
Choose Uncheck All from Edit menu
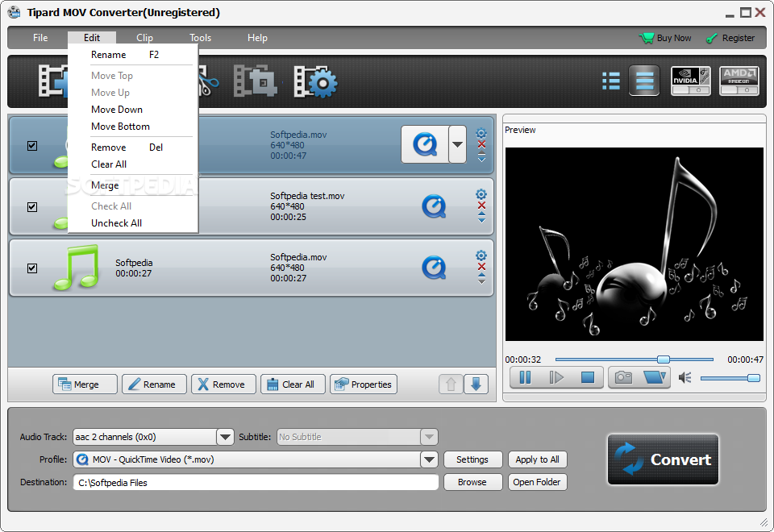(133, 223)
